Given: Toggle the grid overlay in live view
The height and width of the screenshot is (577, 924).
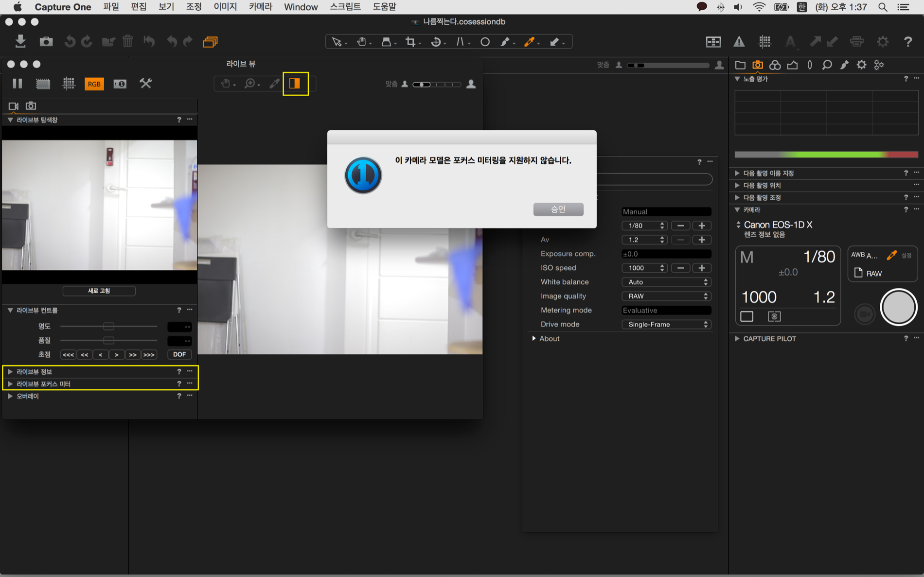Looking at the screenshot, I should (x=69, y=84).
